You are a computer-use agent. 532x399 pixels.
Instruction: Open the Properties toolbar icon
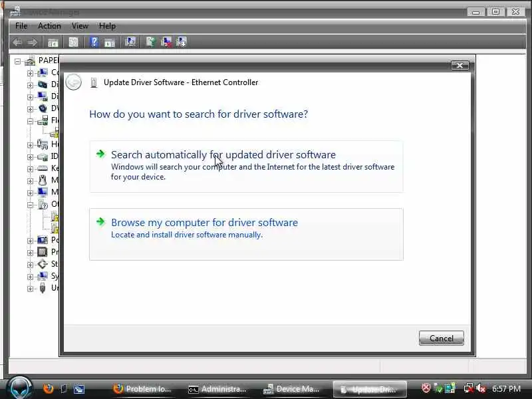(x=73, y=42)
